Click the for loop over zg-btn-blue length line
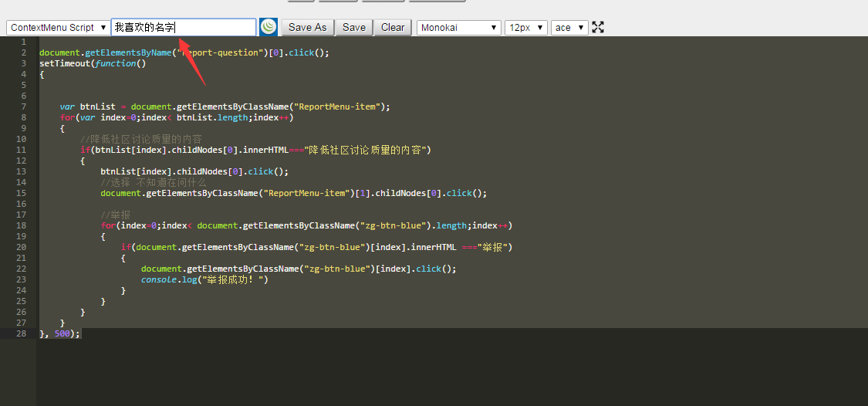 306,225
